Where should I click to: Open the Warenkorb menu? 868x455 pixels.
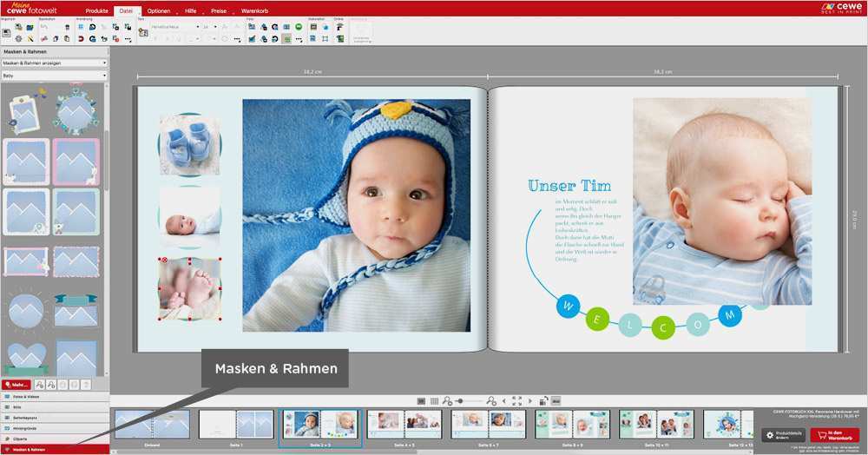click(x=254, y=10)
